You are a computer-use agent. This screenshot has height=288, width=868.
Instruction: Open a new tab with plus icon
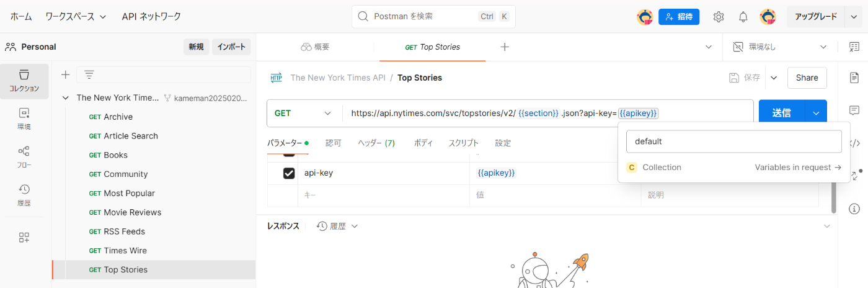click(x=505, y=47)
